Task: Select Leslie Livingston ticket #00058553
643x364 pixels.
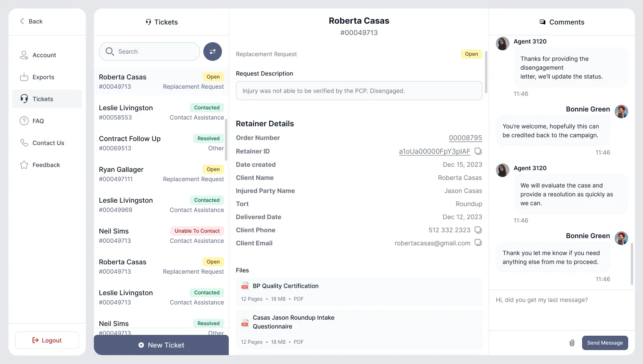Action: pyautogui.click(x=161, y=112)
